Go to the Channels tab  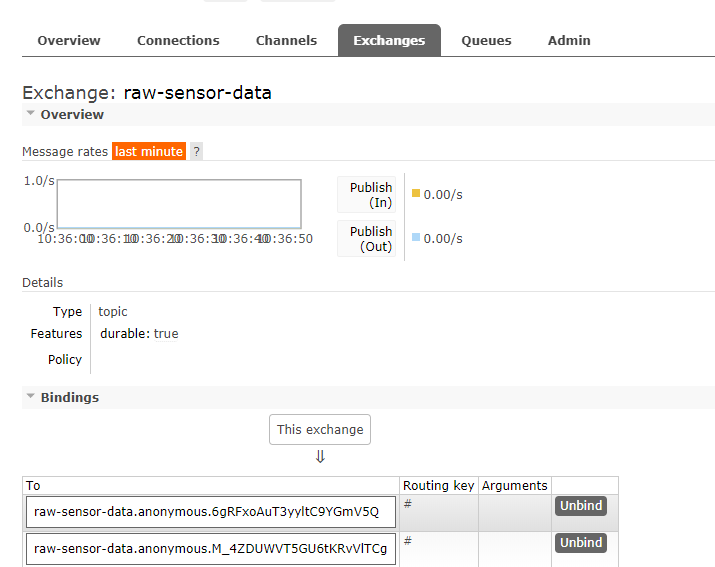pos(286,41)
